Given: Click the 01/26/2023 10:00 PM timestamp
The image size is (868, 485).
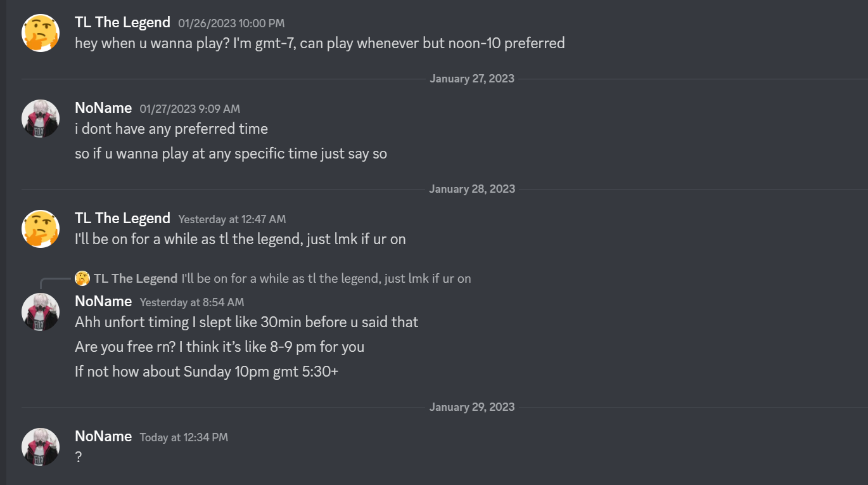Looking at the screenshot, I should pyautogui.click(x=231, y=23).
